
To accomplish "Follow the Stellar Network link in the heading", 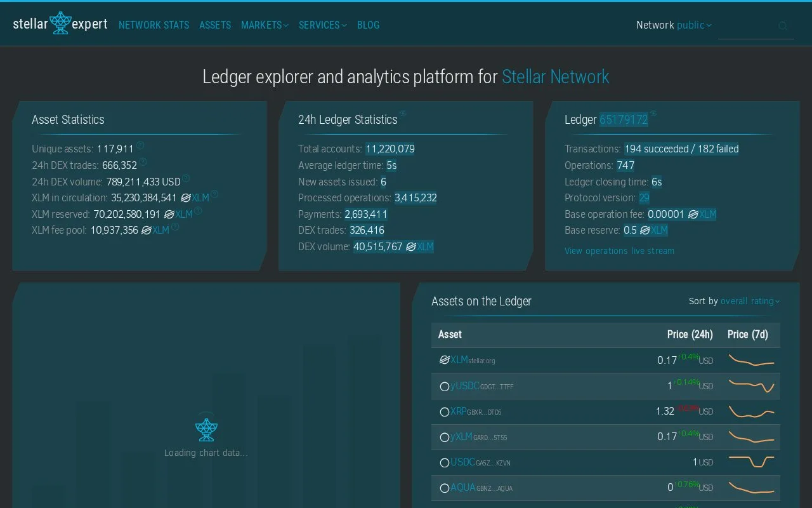I will coord(555,77).
